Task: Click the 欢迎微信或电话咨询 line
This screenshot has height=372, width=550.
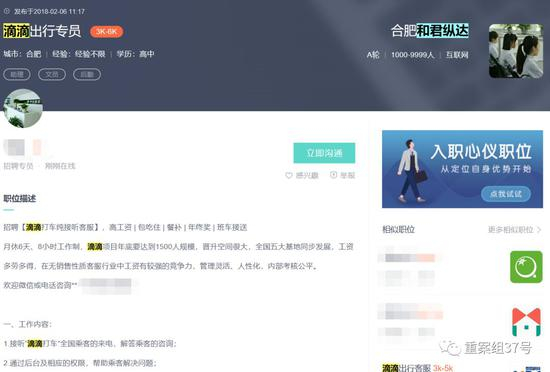Action: click(40, 285)
